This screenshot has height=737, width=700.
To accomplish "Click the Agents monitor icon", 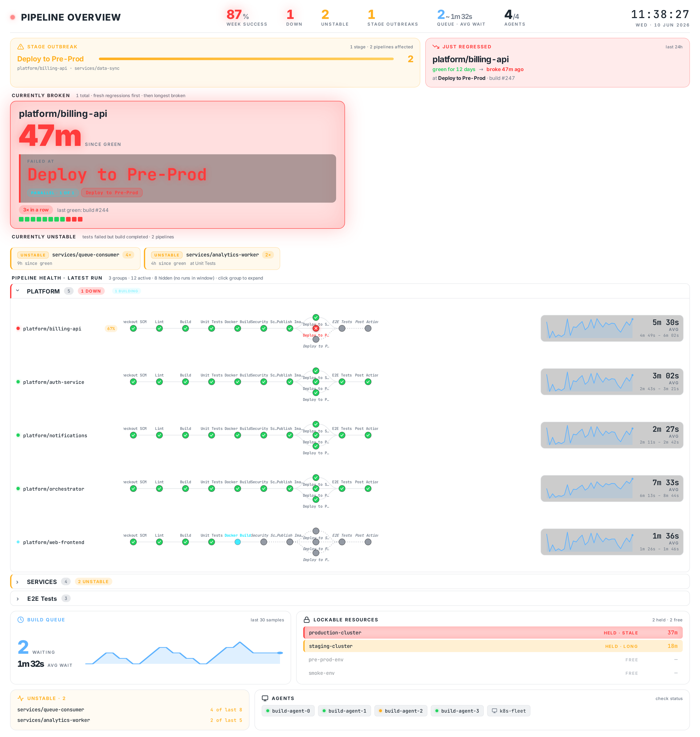I will pos(265,698).
